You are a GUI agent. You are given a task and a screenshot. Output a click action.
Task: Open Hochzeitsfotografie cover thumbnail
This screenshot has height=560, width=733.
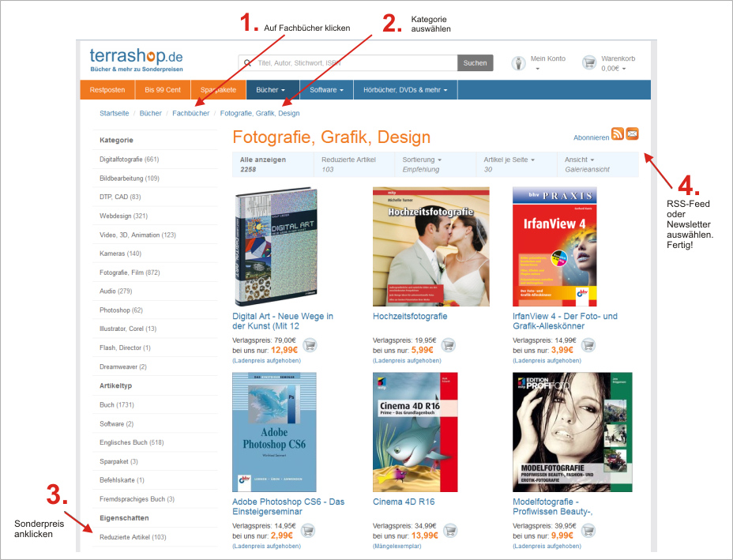coord(431,246)
